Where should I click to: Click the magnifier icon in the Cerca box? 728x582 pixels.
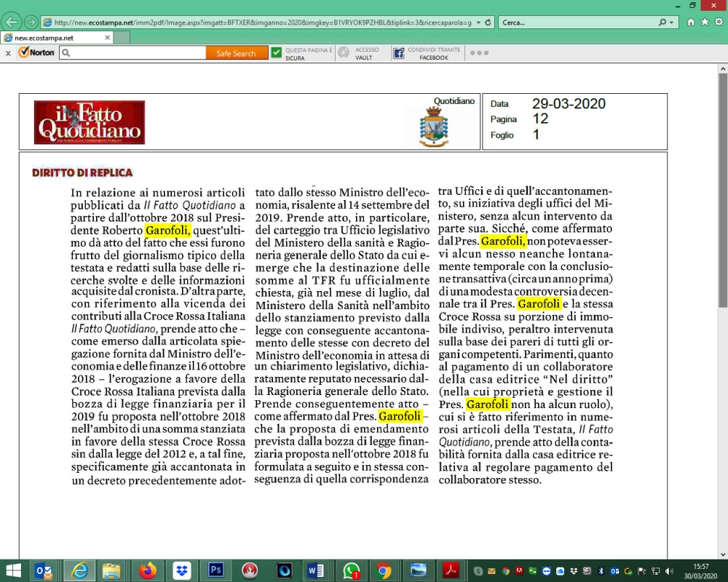[x=662, y=23]
